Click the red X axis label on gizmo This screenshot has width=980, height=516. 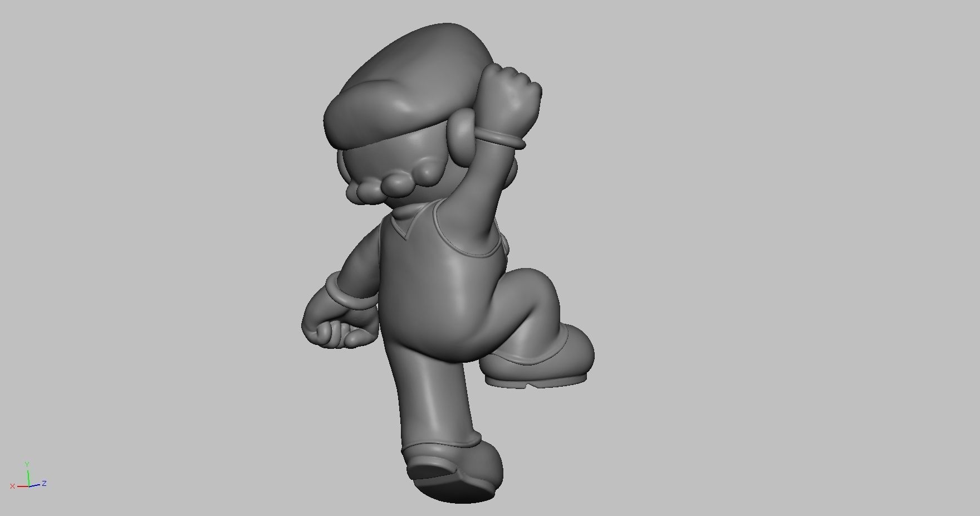click(x=12, y=486)
